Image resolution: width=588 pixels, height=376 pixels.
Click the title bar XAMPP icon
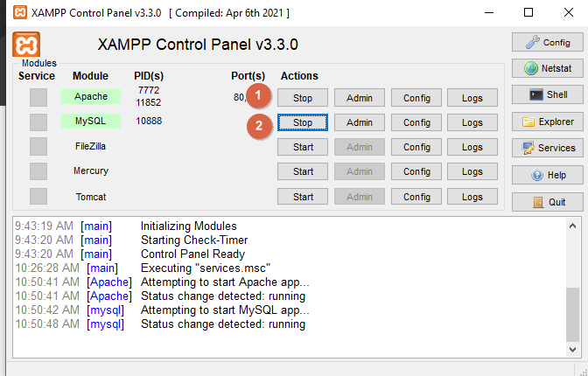click(20, 13)
